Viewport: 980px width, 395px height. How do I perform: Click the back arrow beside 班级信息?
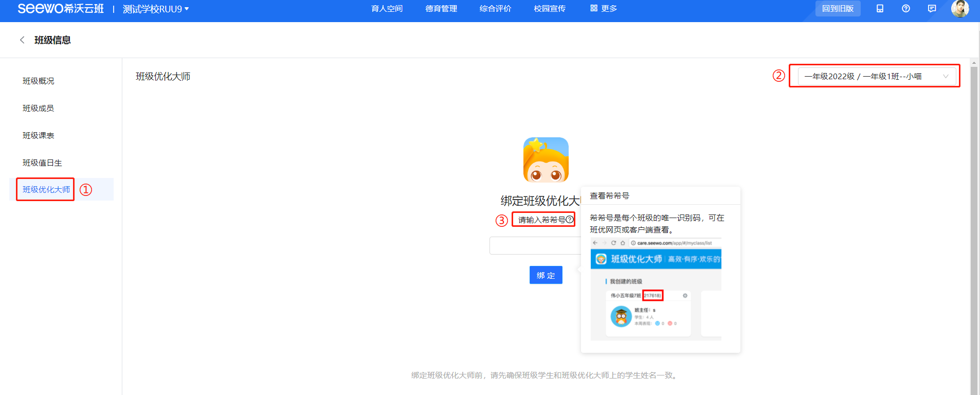[x=22, y=40]
